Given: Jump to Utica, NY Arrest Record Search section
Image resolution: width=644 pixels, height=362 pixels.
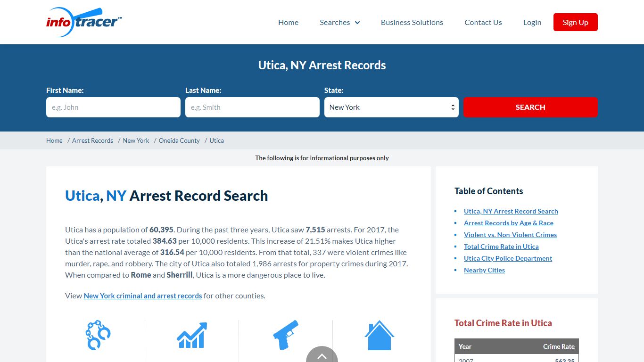Looking at the screenshot, I should [511, 211].
